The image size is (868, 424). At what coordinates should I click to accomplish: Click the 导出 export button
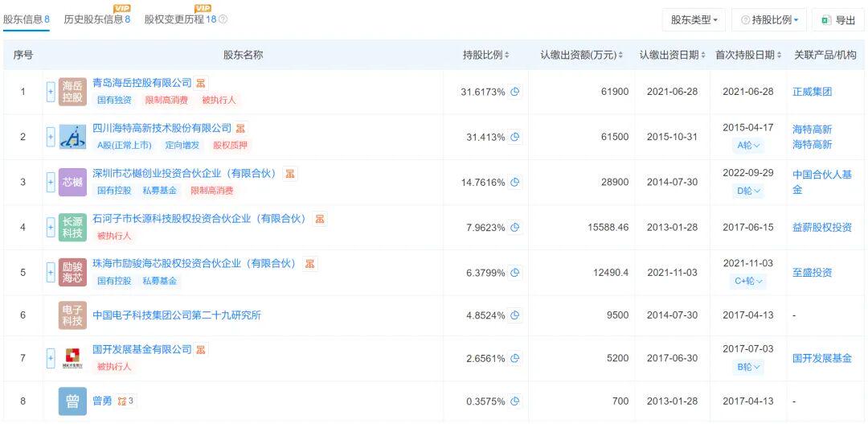coord(837,20)
